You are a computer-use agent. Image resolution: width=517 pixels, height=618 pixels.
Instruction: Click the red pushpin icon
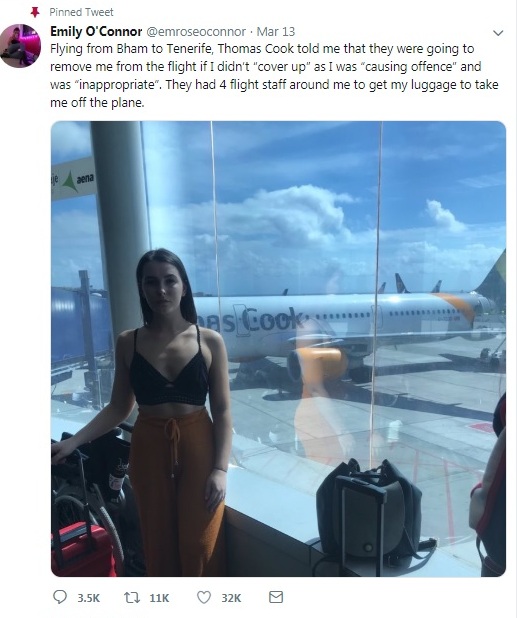tap(35, 12)
